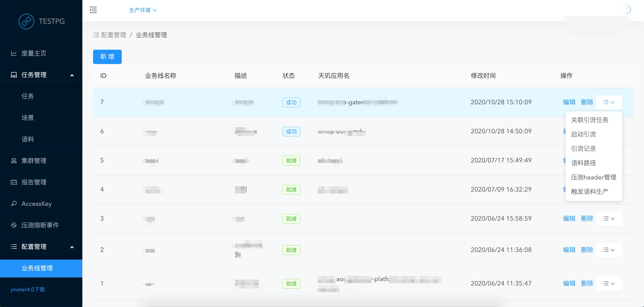Select 启动引流 from the dropdown menu
This screenshot has height=307, width=644.
click(x=583, y=134)
